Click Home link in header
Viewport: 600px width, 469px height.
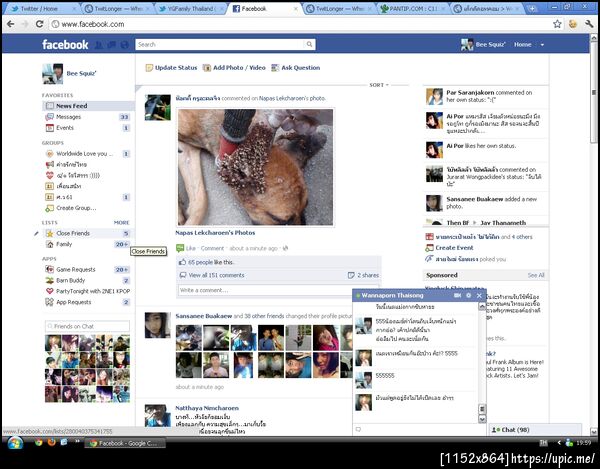(522, 44)
